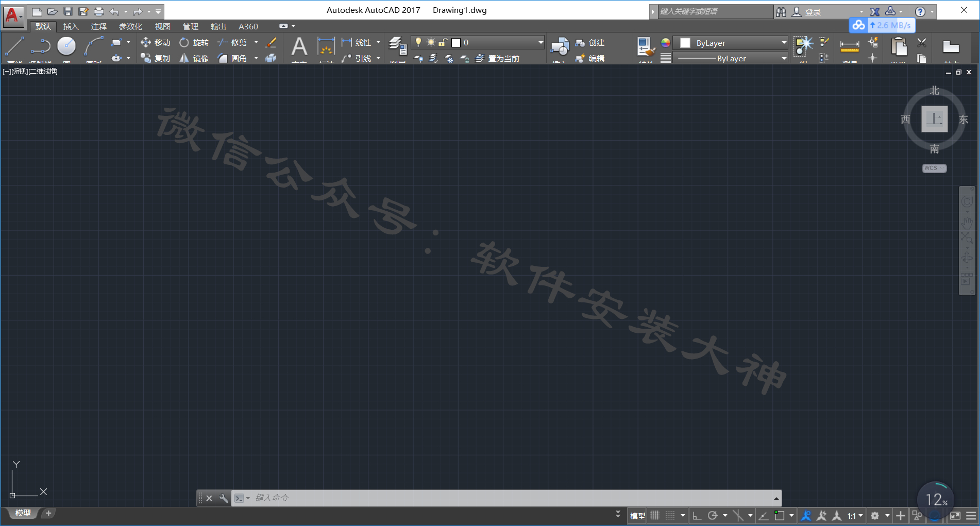980x526 pixels.
Task: Open the 参数化 ribbon tab
Action: coord(131,26)
